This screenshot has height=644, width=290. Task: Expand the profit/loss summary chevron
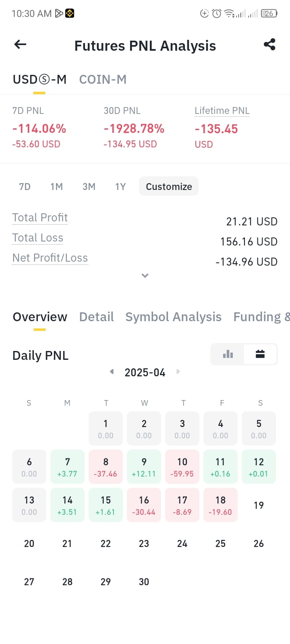145,276
